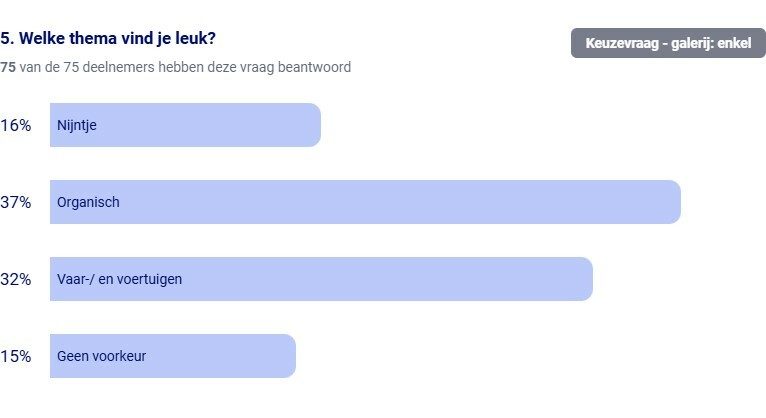Click the Nijntje label text

(77, 125)
